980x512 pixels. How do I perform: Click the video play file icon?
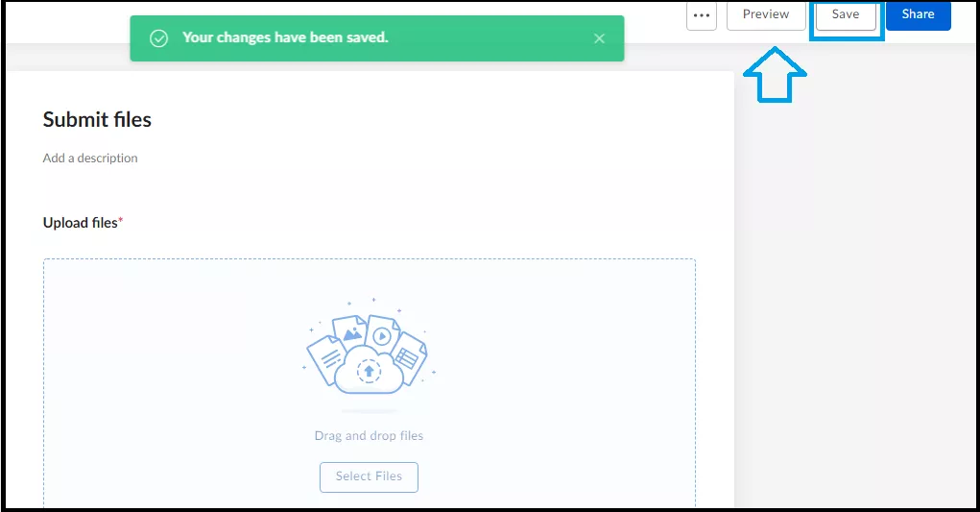[383, 334]
